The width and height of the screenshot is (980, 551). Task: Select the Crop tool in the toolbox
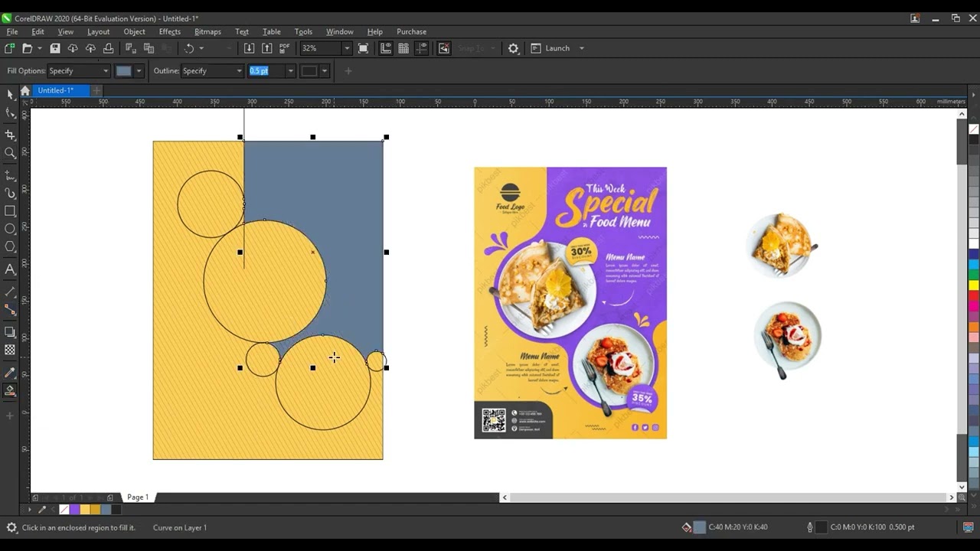click(x=10, y=135)
